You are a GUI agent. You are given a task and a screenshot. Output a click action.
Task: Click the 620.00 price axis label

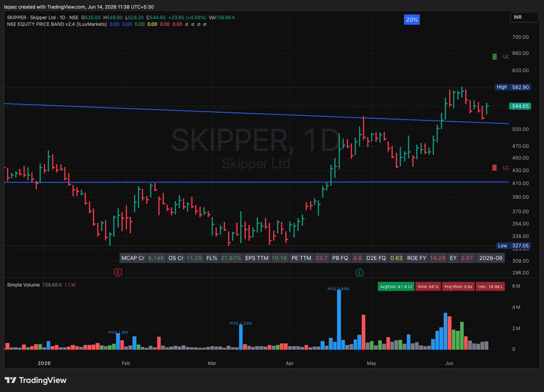pos(520,71)
